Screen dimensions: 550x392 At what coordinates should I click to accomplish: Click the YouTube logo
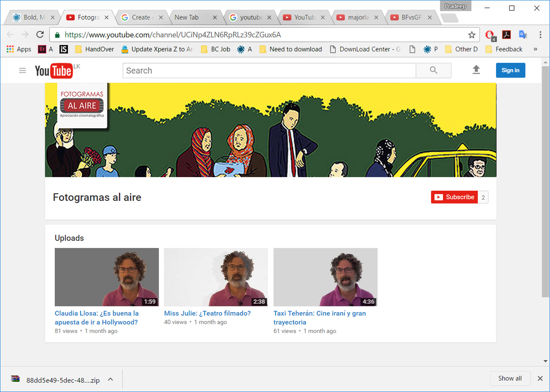click(54, 71)
